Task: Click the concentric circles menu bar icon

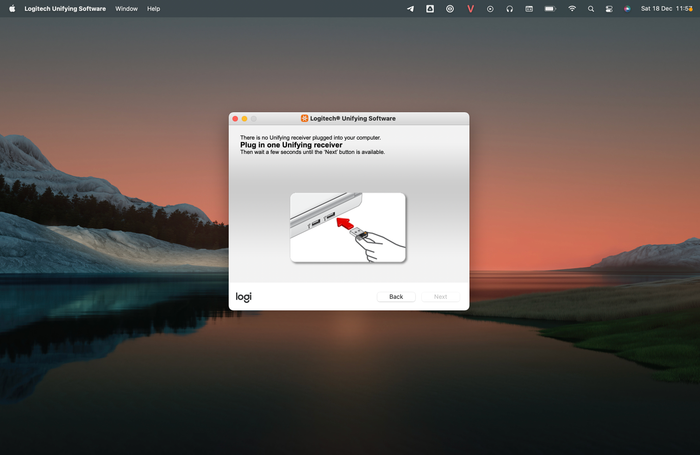Action: (450, 8)
